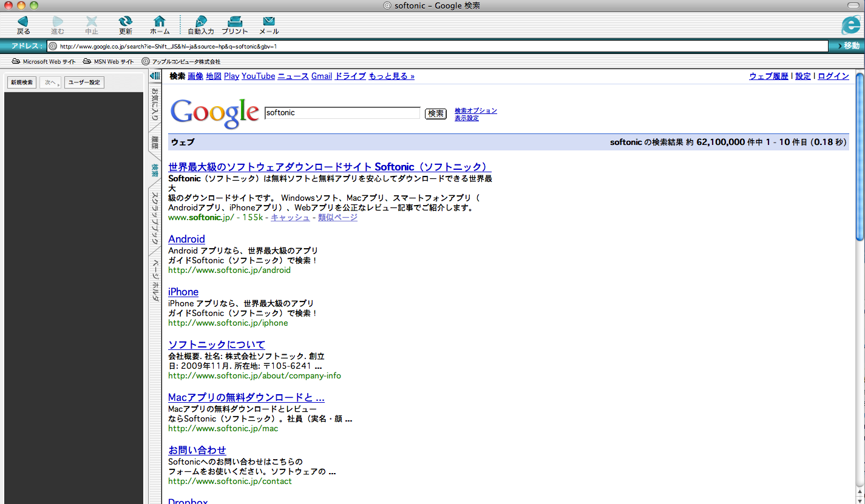The height and width of the screenshot is (504, 865).
Task: Open the 画像 images link
Action: 195,76
